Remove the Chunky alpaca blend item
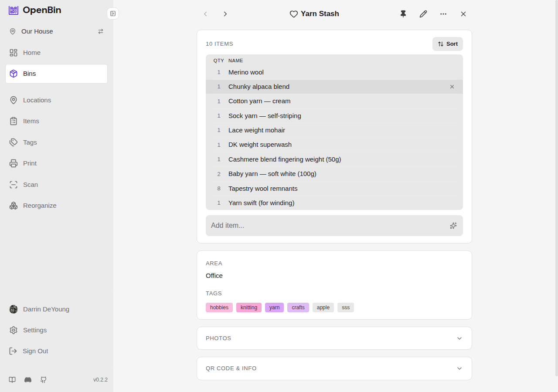558x392 pixels. pyautogui.click(x=452, y=87)
